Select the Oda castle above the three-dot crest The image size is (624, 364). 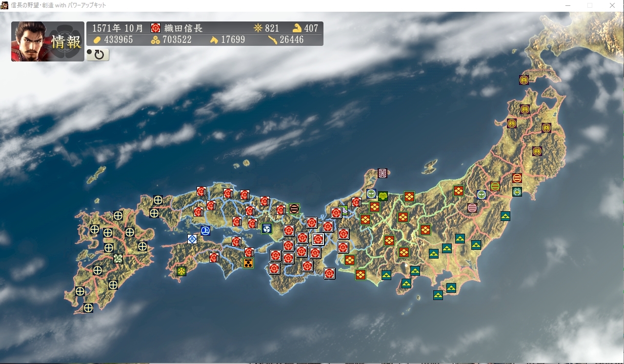[x=249, y=252]
